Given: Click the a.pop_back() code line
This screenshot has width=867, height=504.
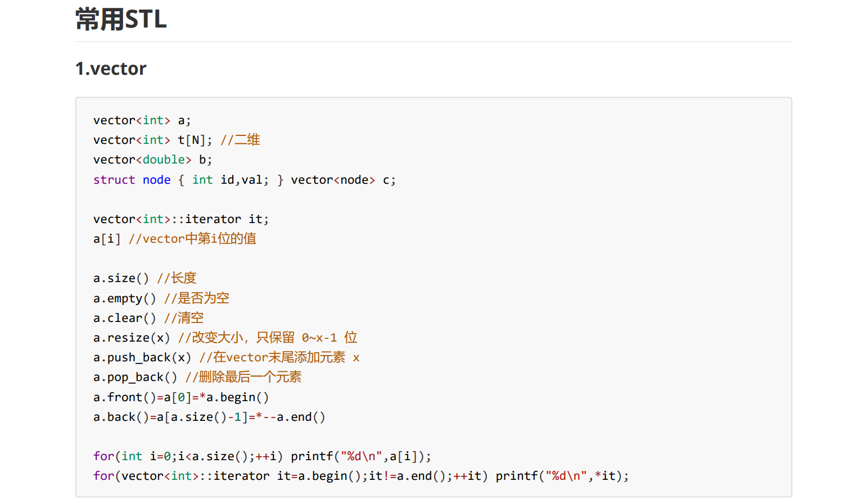Looking at the screenshot, I should pos(135,377).
